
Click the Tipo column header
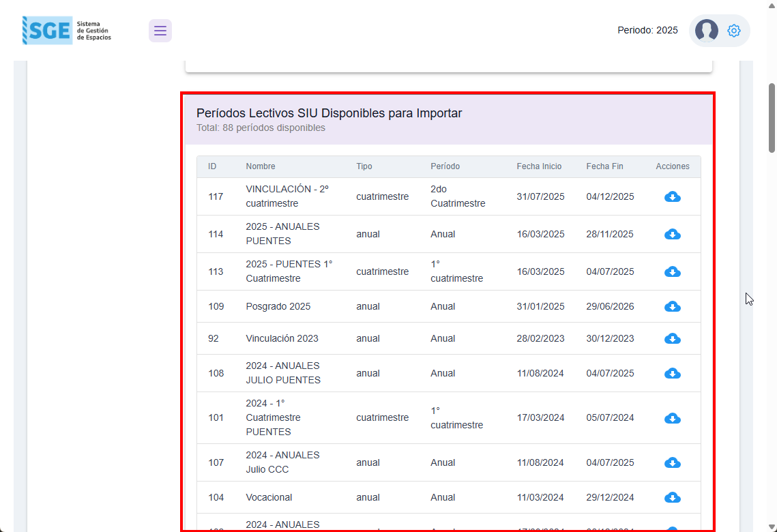tap(364, 166)
